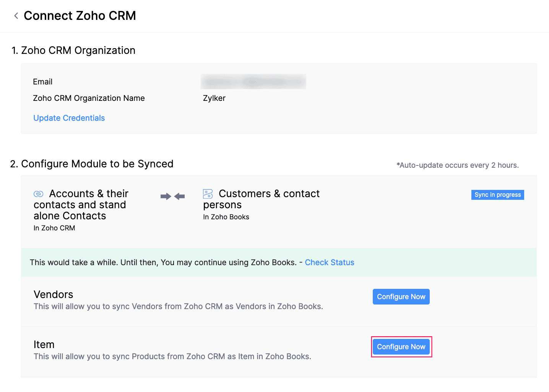Click the Customers contact card icon
The image size is (549, 392).
(208, 194)
